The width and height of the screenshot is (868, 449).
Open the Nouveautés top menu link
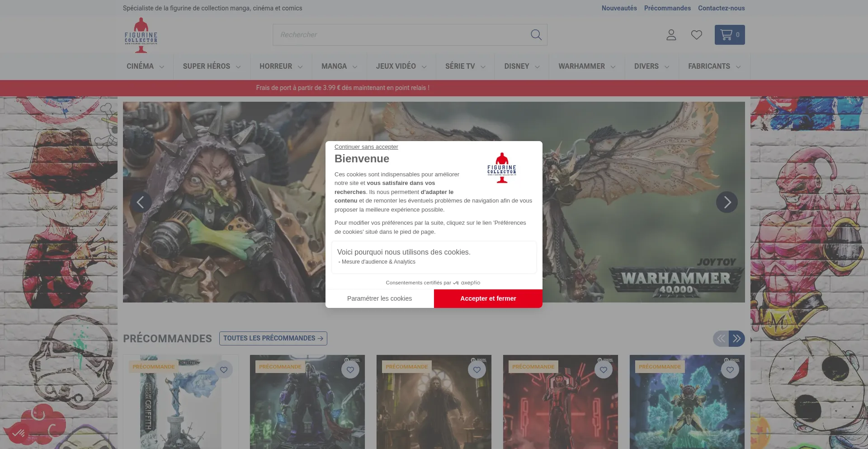pyautogui.click(x=619, y=8)
